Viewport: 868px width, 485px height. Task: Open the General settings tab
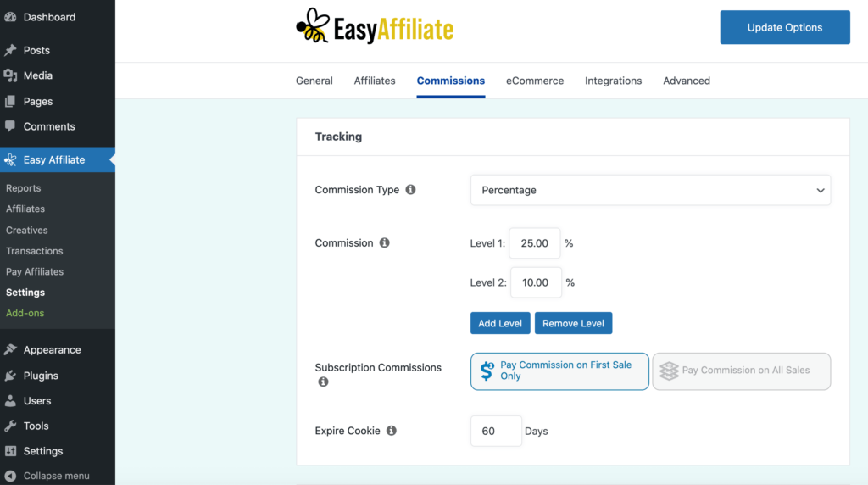[x=314, y=81]
